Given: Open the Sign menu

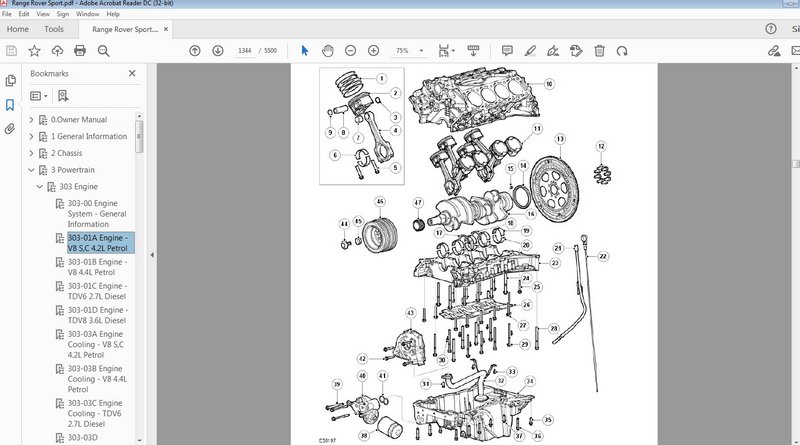Looking at the screenshot, I should pyautogui.click(x=63, y=14).
